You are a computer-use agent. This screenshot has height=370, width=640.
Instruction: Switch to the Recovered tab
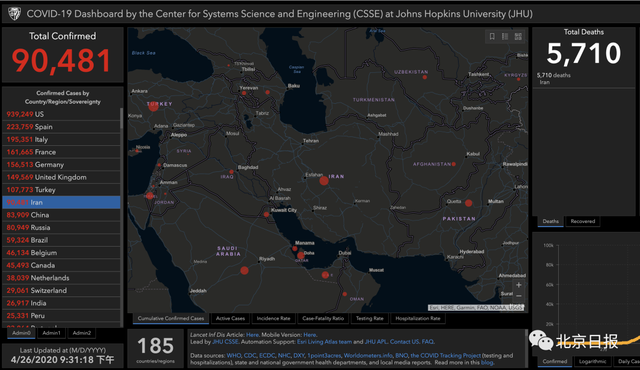(x=582, y=221)
